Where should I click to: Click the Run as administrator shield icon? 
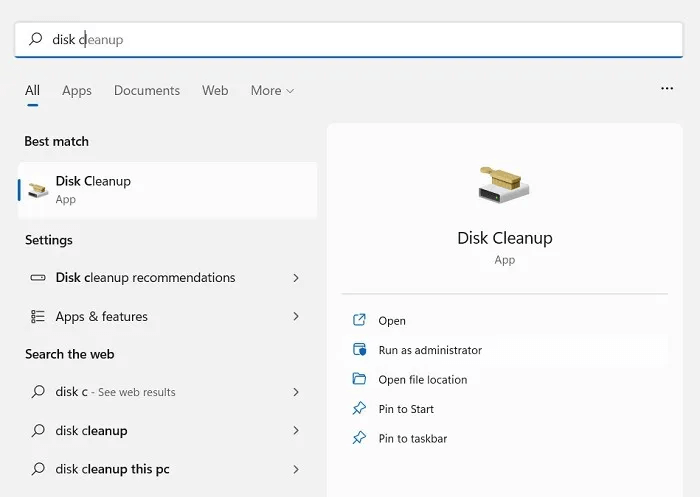click(x=360, y=350)
